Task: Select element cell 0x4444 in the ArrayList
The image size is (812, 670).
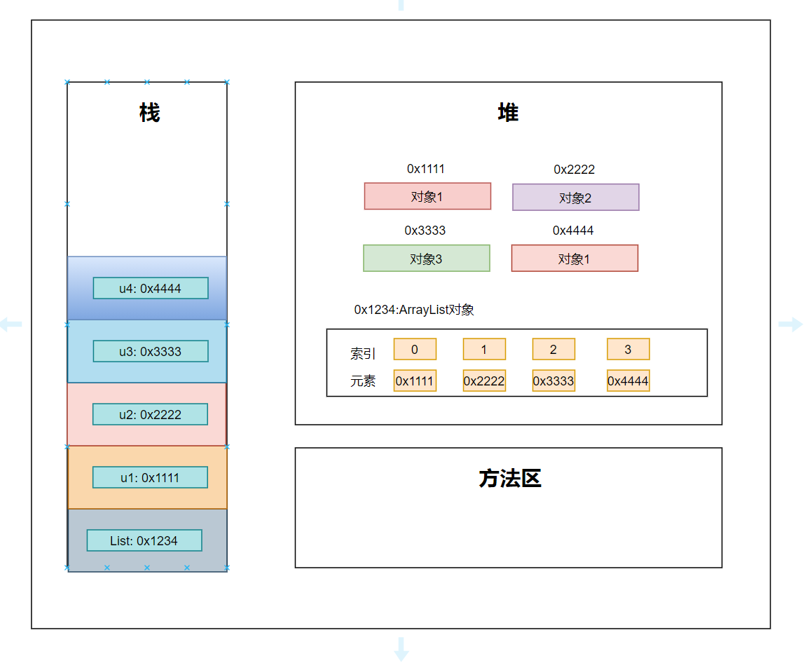Action: pos(628,380)
